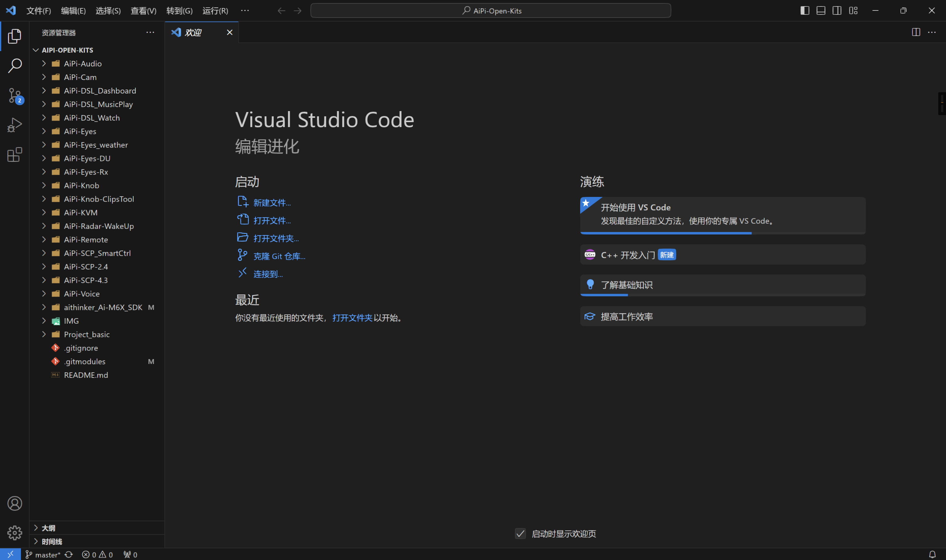Open the .gitmodules file
Screen dimensions: 946x560
point(85,362)
